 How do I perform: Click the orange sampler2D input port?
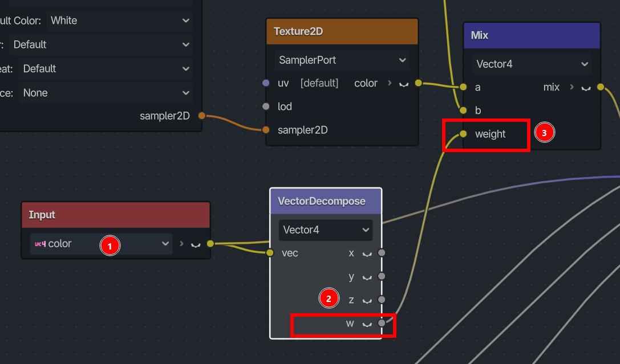pyautogui.click(x=266, y=129)
